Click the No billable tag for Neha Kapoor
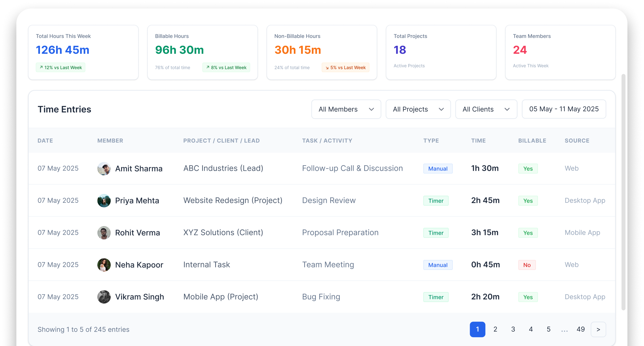 [527, 265]
